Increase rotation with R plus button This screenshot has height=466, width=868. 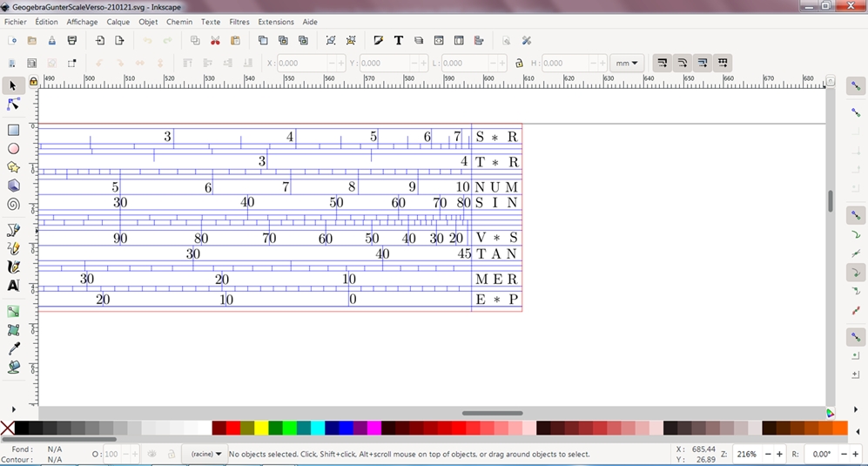click(855, 454)
